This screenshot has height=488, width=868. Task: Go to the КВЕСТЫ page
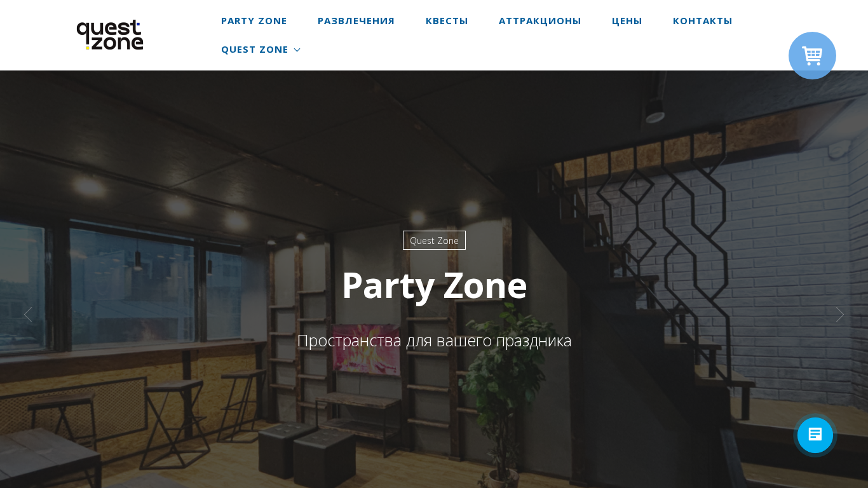click(x=447, y=21)
